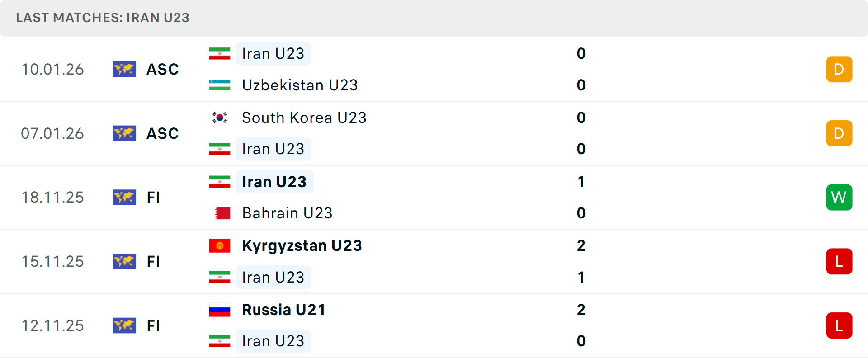This screenshot has height=358, width=868.
Task: Click the 15.11.25 match date
Action: 53,261
